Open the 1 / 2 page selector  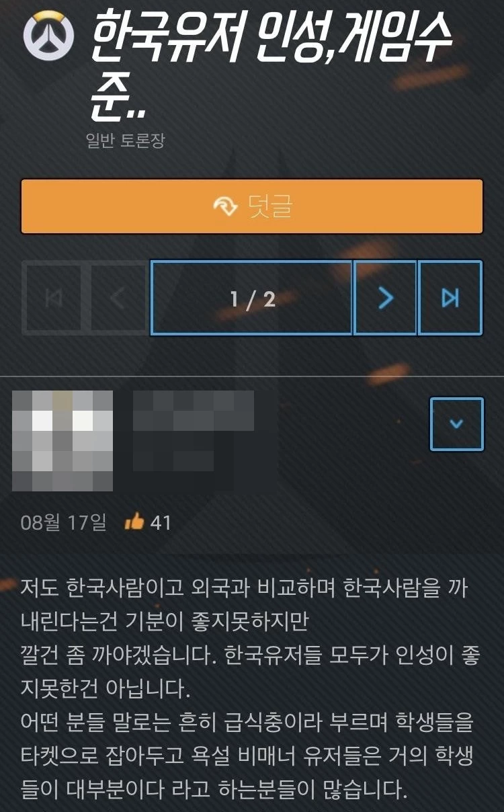click(252, 298)
